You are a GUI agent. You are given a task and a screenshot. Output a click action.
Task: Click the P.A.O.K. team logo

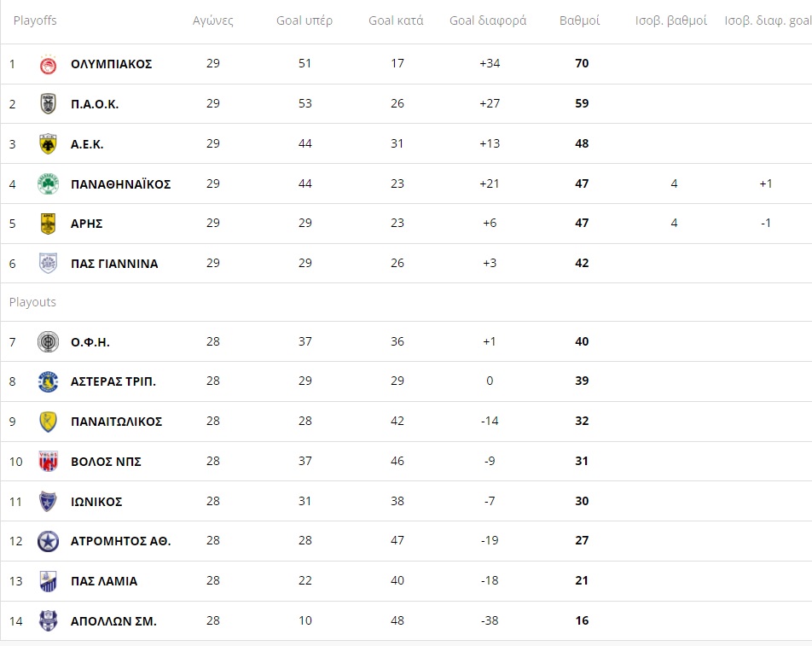click(x=48, y=104)
